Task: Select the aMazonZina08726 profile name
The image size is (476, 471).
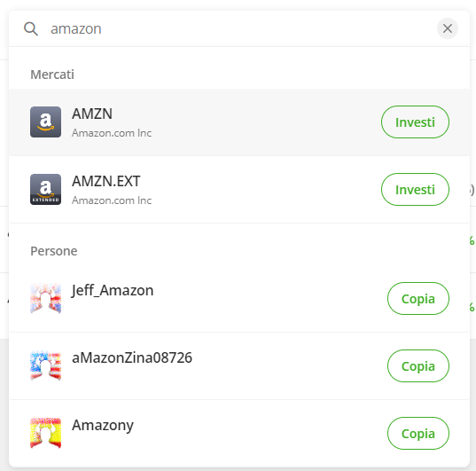Action: pos(132,357)
